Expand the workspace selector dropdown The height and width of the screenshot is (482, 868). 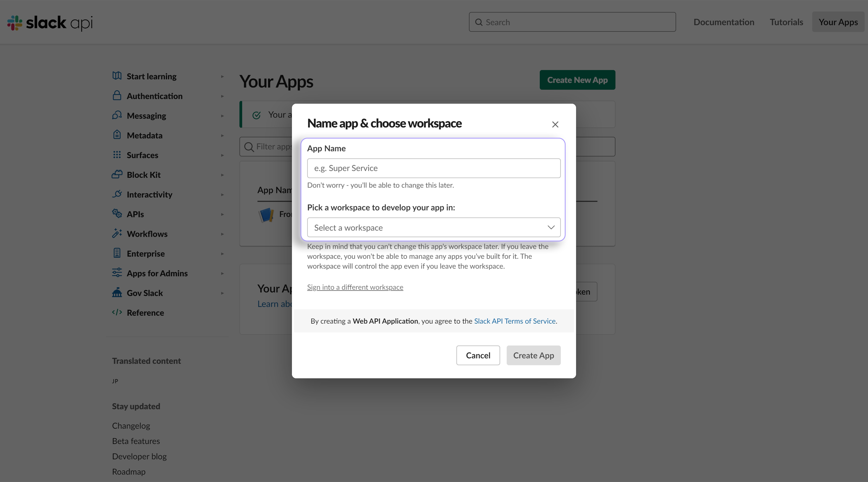[x=433, y=227]
